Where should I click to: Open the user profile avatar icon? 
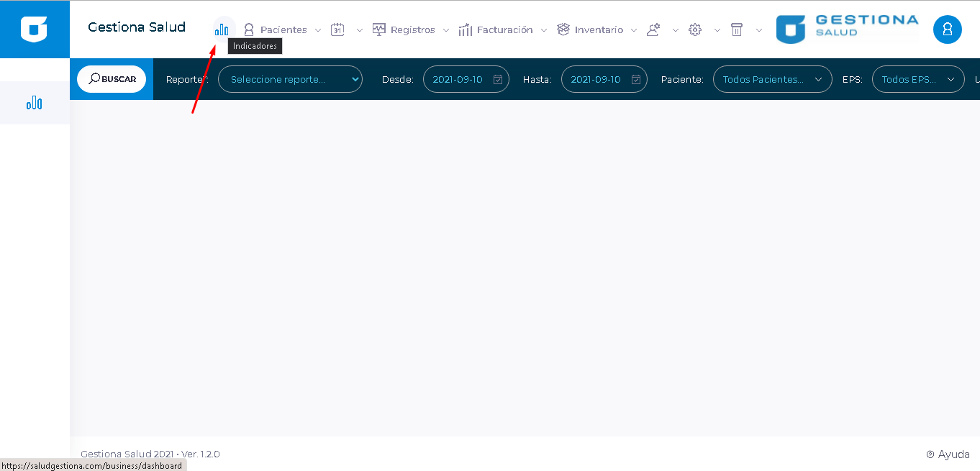tap(947, 29)
